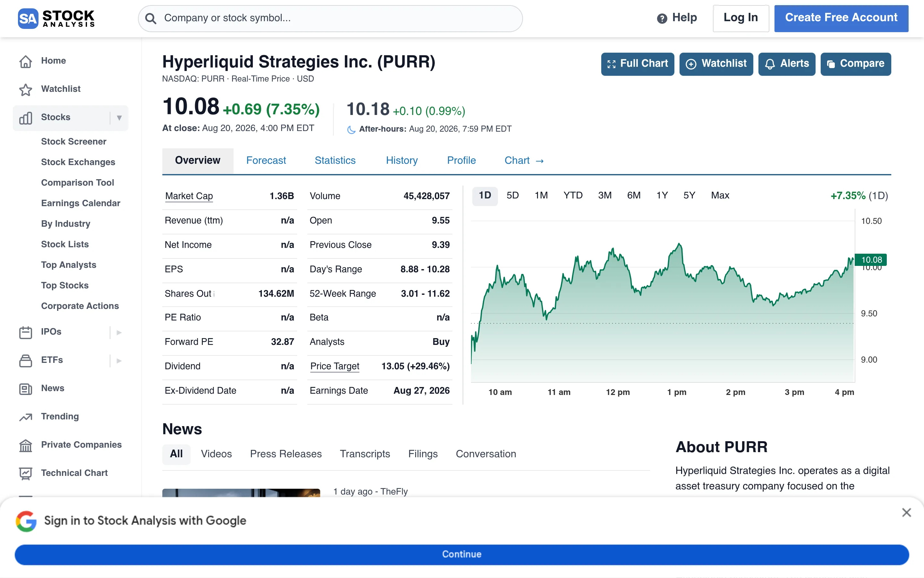The width and height of the screenshot is (924, 578).
Task: Click the Google logo in sign-in banner
Action: point(26,521)
